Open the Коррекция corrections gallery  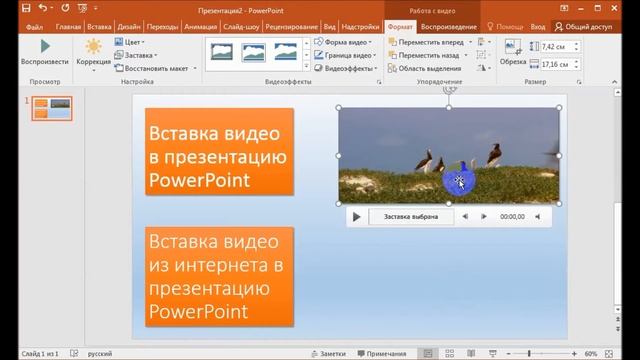pos(93,55)
